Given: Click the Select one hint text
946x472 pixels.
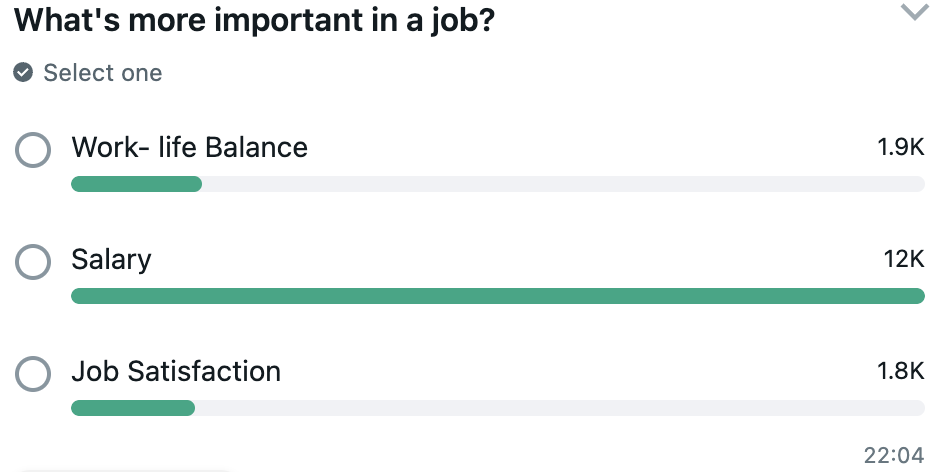Looking at the screenshot, I should coord(102,73).
